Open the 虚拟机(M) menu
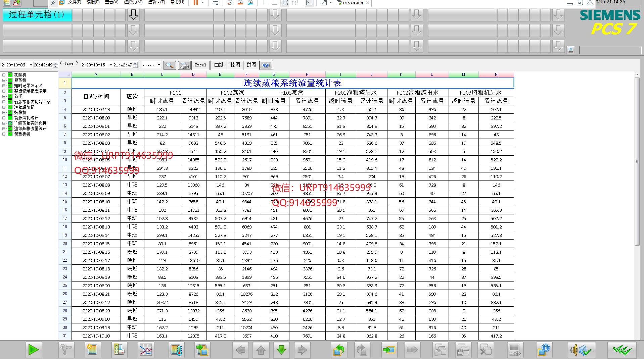Image resolution: width=644 pixels, height=359 pixels. coord(133,2)
